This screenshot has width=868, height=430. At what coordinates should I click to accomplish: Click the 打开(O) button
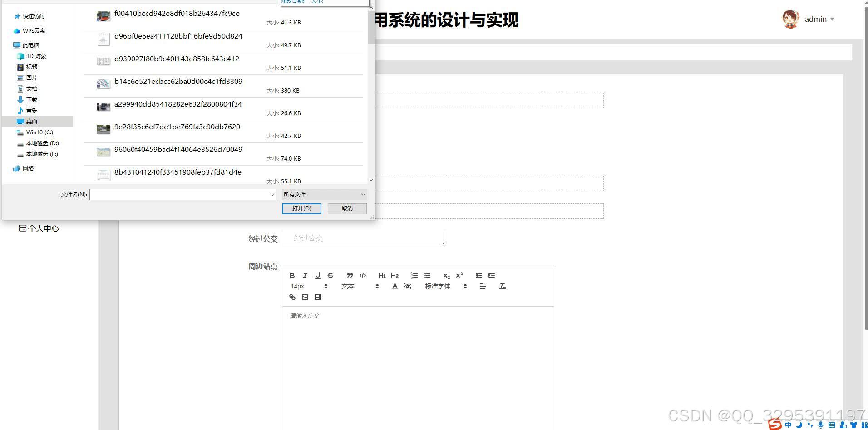click(x=301, y=208)
